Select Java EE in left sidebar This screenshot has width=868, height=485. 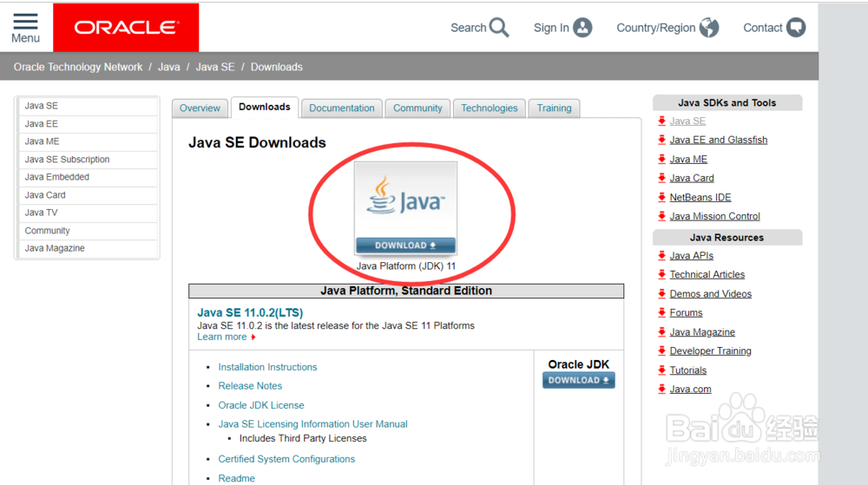click(89, 124)
